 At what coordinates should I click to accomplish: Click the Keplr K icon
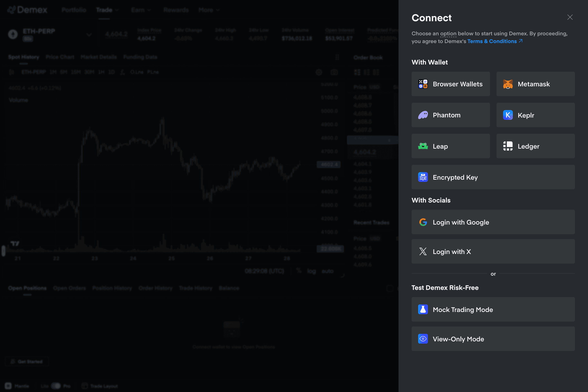point(508,115)
